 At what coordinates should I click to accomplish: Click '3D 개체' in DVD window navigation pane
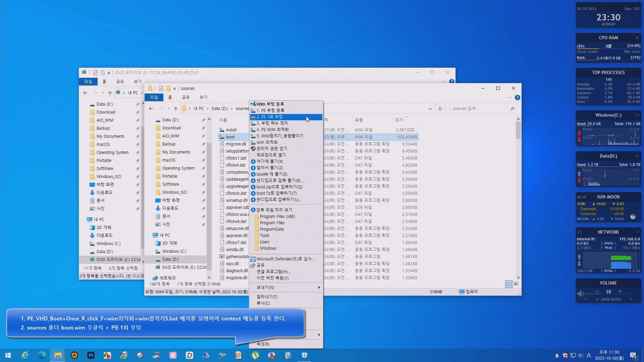click(104, 227)
